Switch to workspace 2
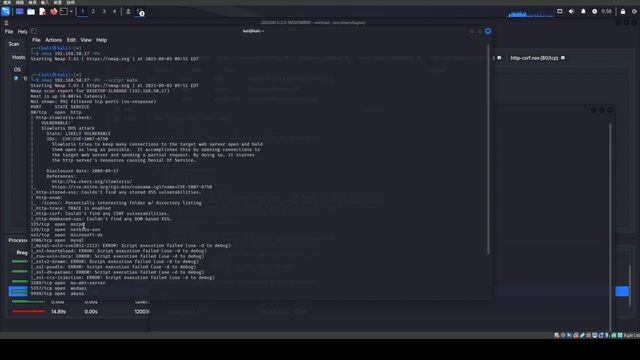Image resolution: width=640 pixels, height=360 pixels. point(93,11)
